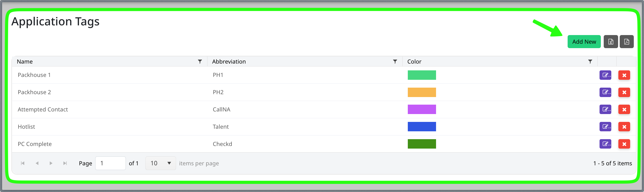Delete the Attempted Contact tag

624,109
